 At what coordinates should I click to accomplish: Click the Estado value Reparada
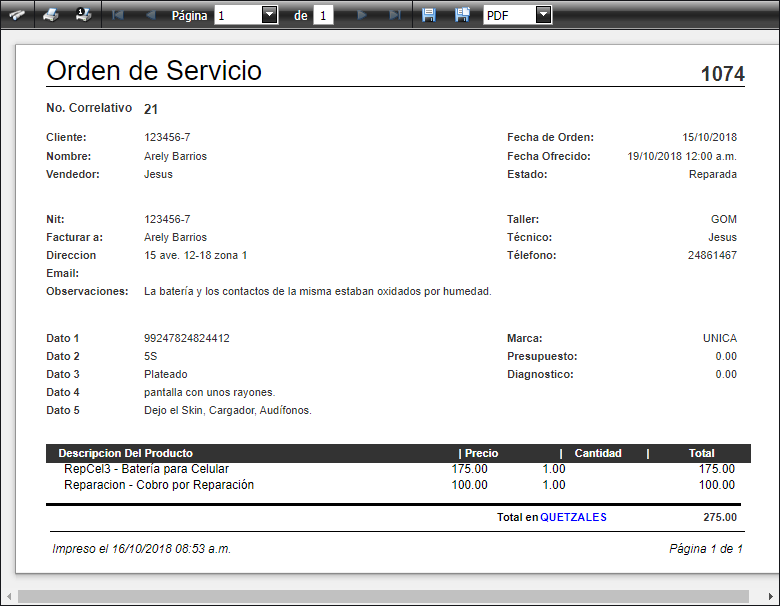pos(713,175)
